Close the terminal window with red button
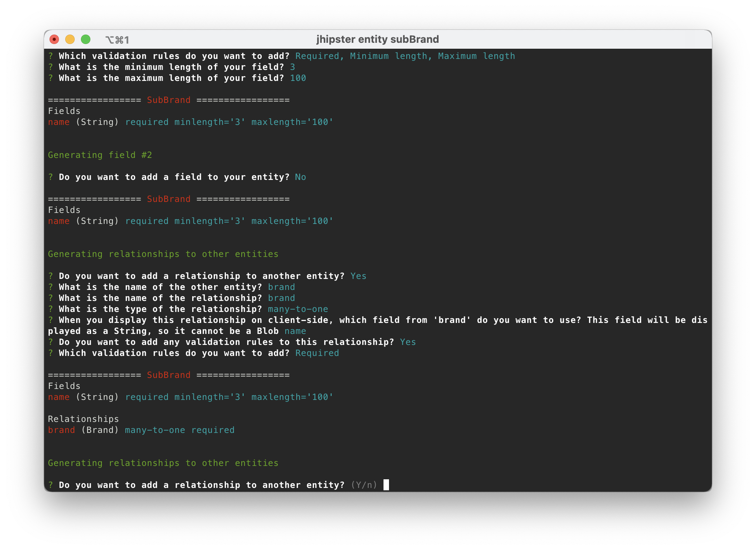Image resolution: width=756 pixels, height=550 pixels. point(54,39)
